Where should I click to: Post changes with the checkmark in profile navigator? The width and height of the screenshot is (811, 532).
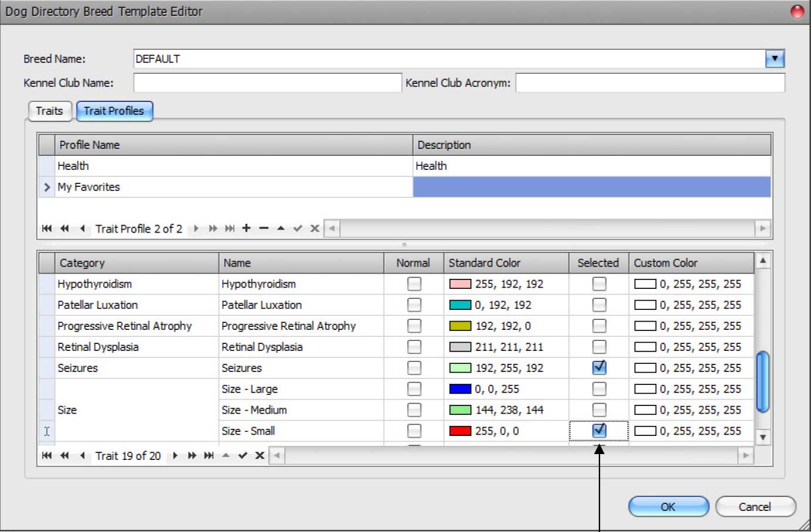click(298, 229)
